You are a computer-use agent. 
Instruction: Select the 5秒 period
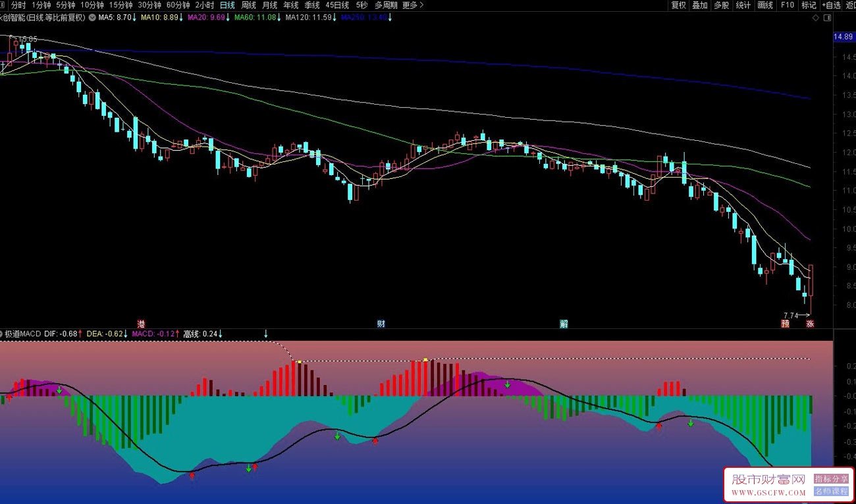click(362, 5)
